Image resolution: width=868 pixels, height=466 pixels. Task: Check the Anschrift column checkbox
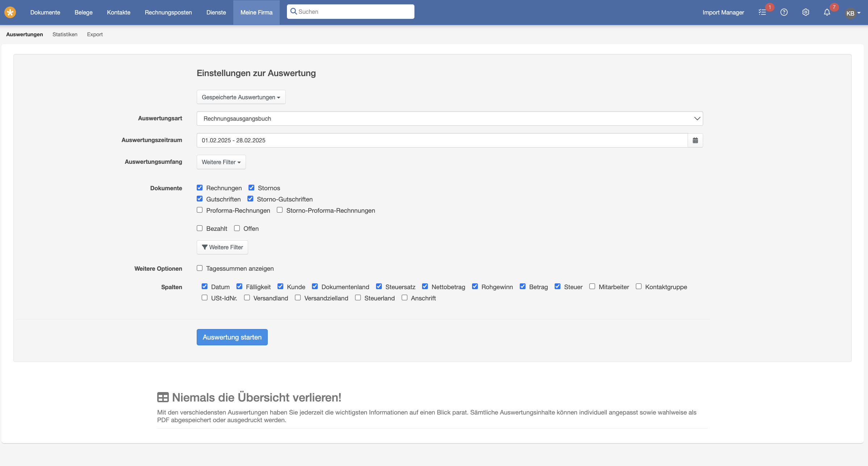tap(405, 298)
